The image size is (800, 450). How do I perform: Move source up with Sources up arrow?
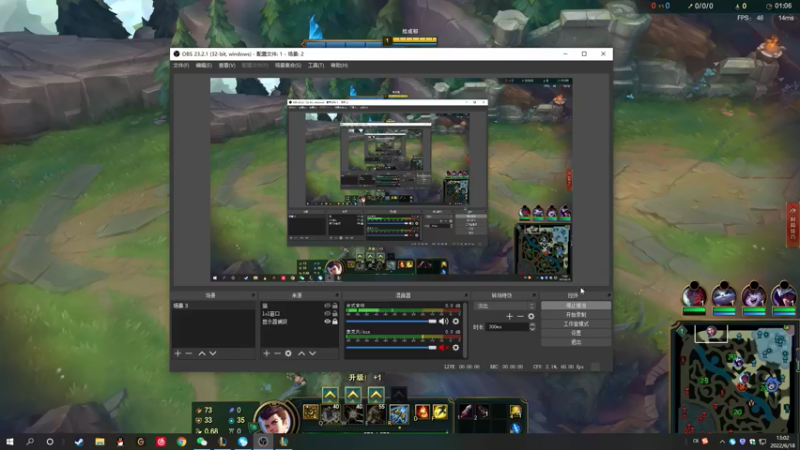pyautogui.click(x=302, y=353)
